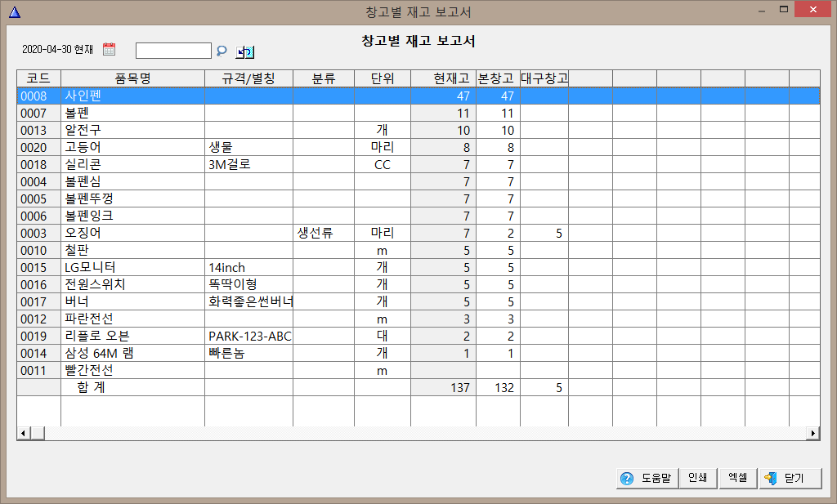Click the blue triangle app icon in the title bar
This screenshot has height=504, width=837.
15,11
